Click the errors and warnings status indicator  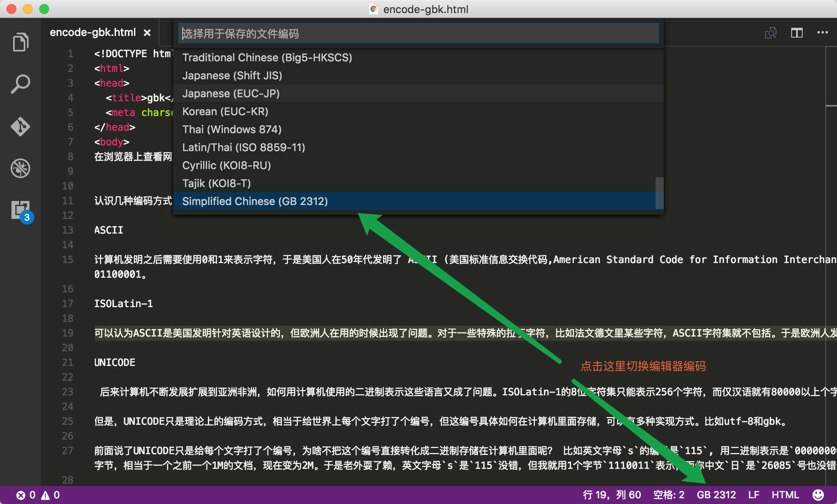tap(38, 495)
